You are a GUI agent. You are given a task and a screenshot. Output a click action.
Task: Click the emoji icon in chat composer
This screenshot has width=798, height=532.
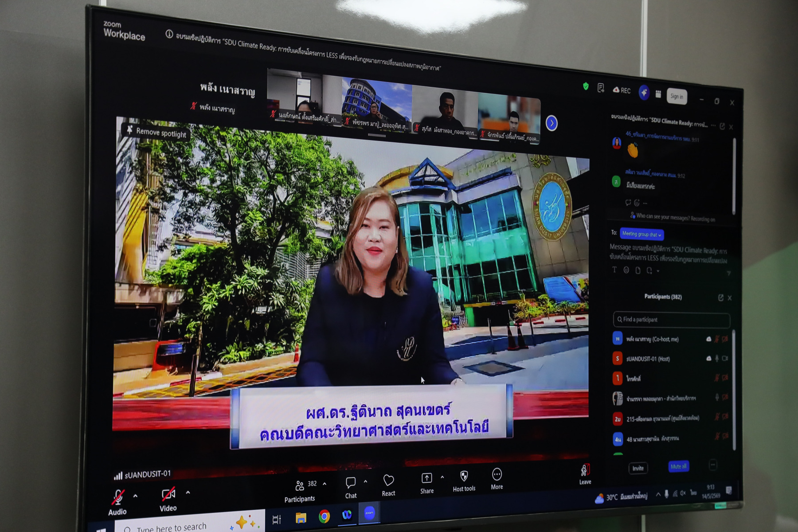(x=626, y=270)
